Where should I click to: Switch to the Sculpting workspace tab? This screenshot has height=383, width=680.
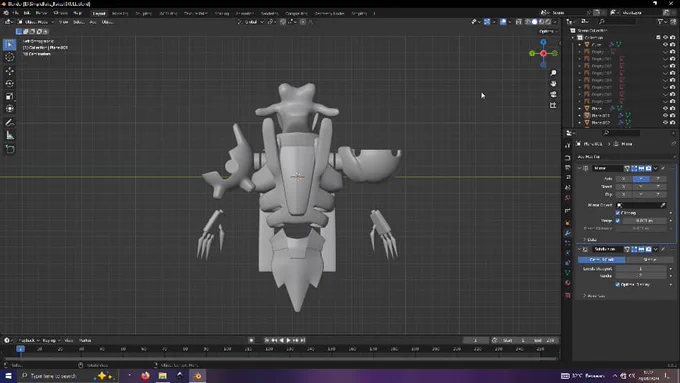[144, 13]
